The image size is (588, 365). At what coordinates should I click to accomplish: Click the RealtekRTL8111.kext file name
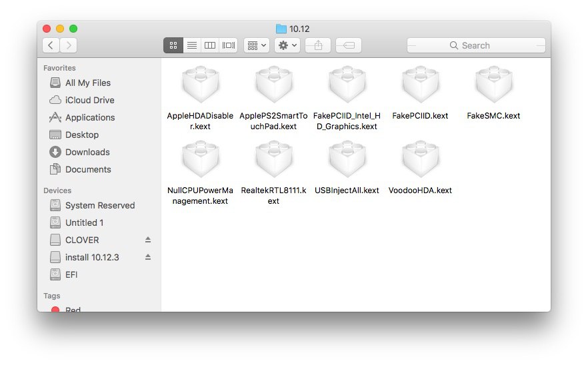click(x=273, y=196)
